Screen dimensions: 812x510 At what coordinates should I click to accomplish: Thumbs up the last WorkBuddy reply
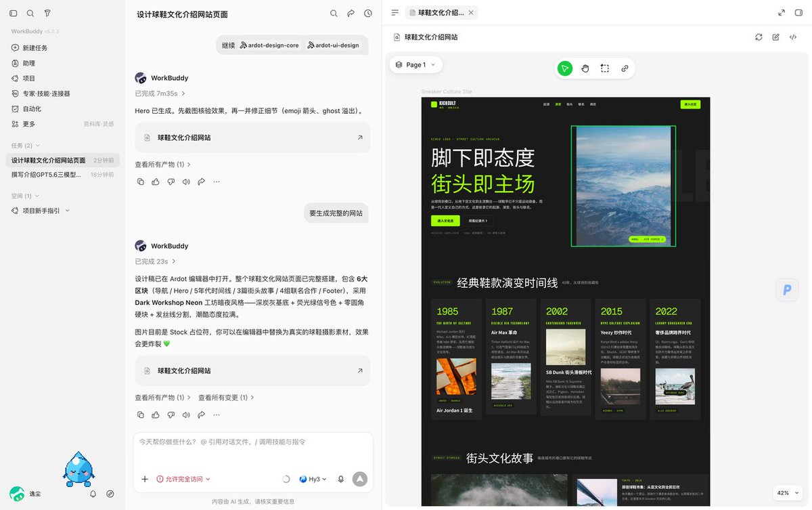pos(156,415)
